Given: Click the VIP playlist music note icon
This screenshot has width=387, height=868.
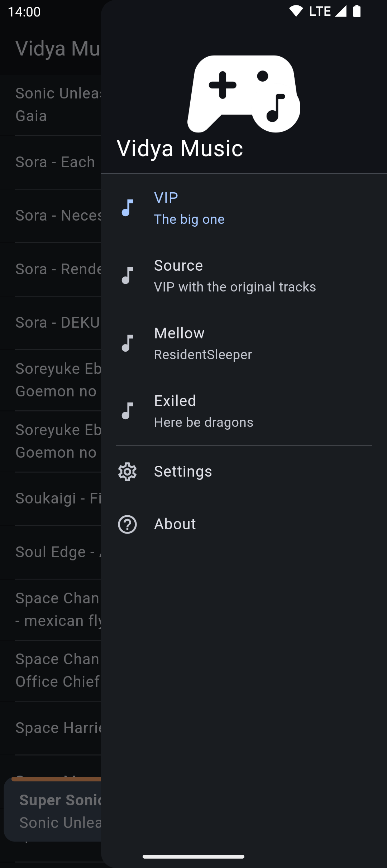Looking at the screenshot, I should tap(128, 208).
